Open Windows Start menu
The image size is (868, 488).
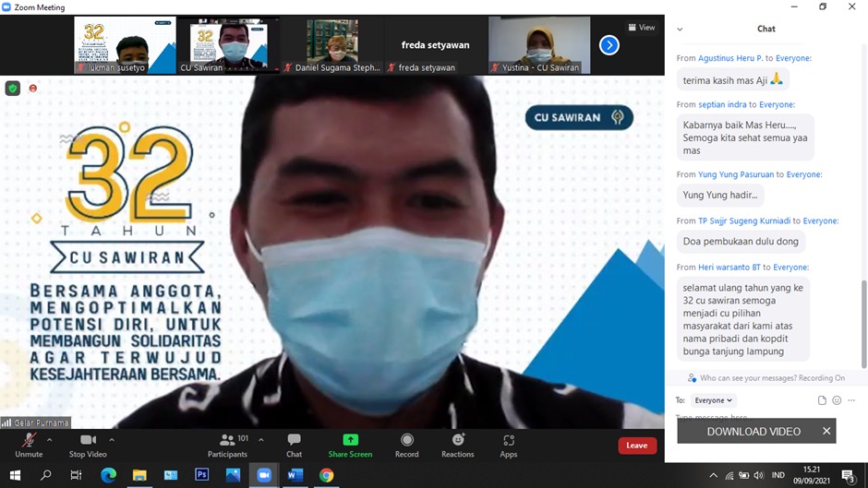coord(15,475)
